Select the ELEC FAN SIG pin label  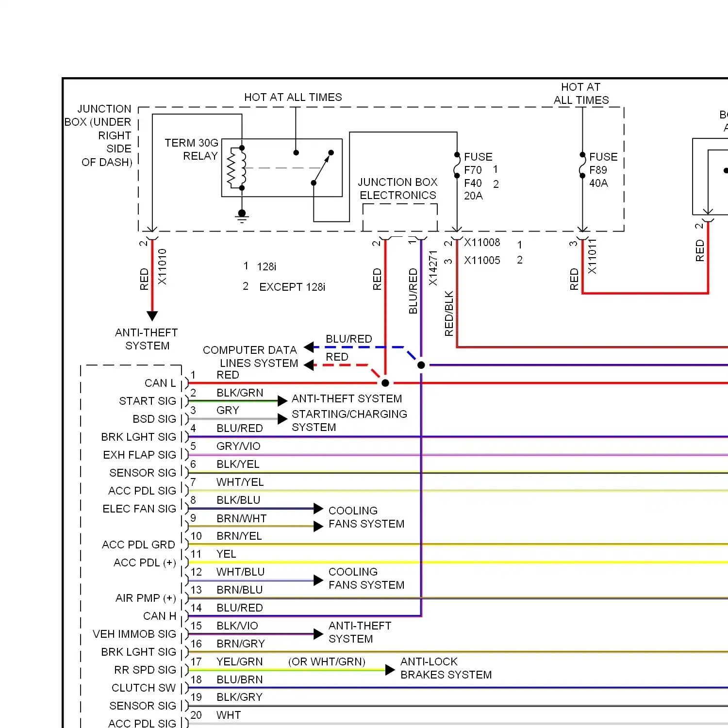coord(139,509)
